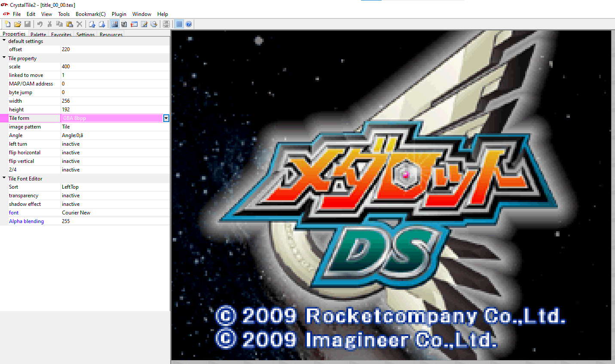Switch to the Favorites tab
The width and height of the screenshot is (615, 364).
coord(61,34)
